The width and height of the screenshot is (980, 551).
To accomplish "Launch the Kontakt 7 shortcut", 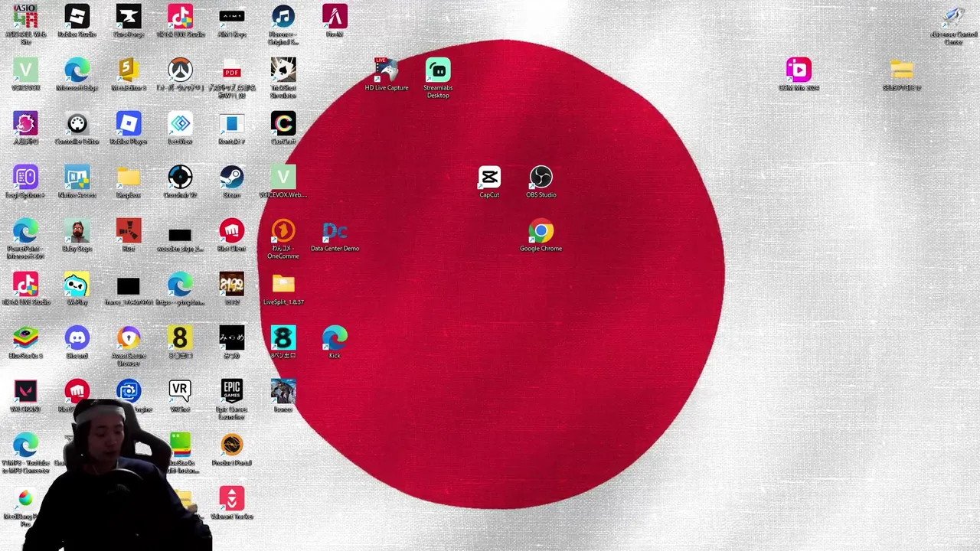I will tap(232, 124).
